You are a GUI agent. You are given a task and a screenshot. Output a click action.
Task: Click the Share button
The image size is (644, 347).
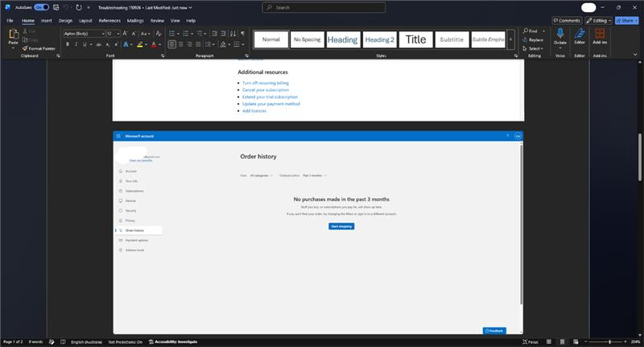coord(627,21)
